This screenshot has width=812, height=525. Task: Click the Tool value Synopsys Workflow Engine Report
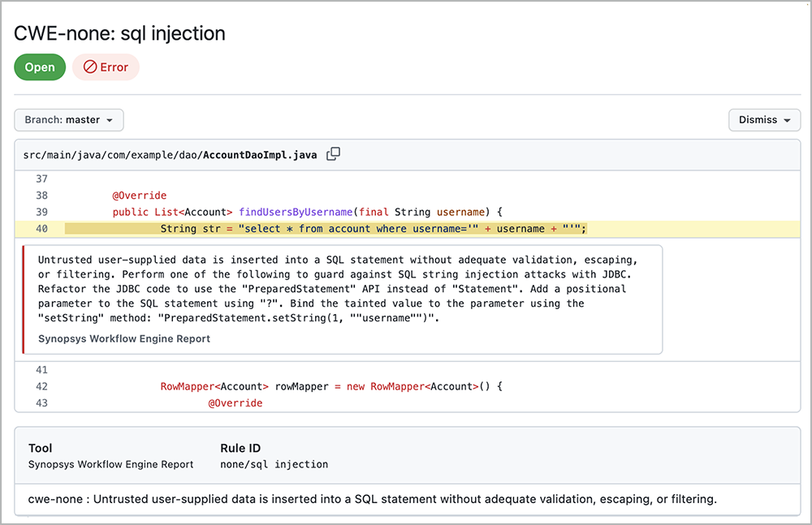(x=110, y=464)
